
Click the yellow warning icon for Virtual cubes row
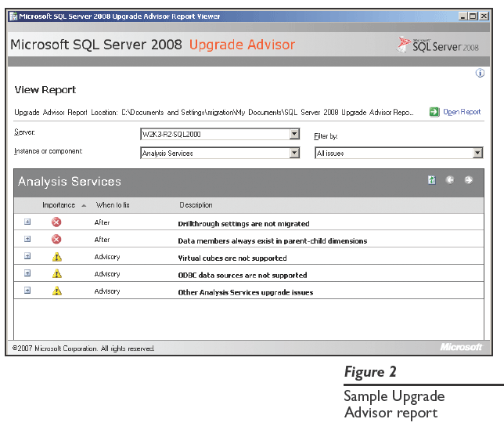pos(57,257)
